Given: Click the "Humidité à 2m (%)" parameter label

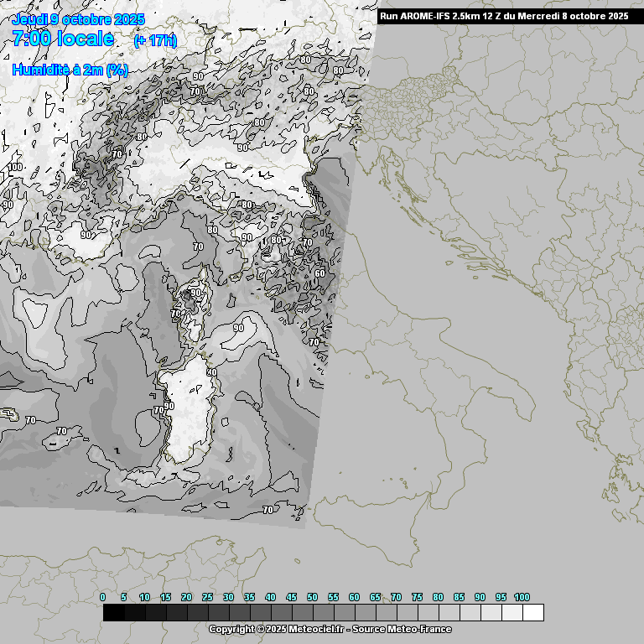Looking at the screenshot, I should 70,70.
